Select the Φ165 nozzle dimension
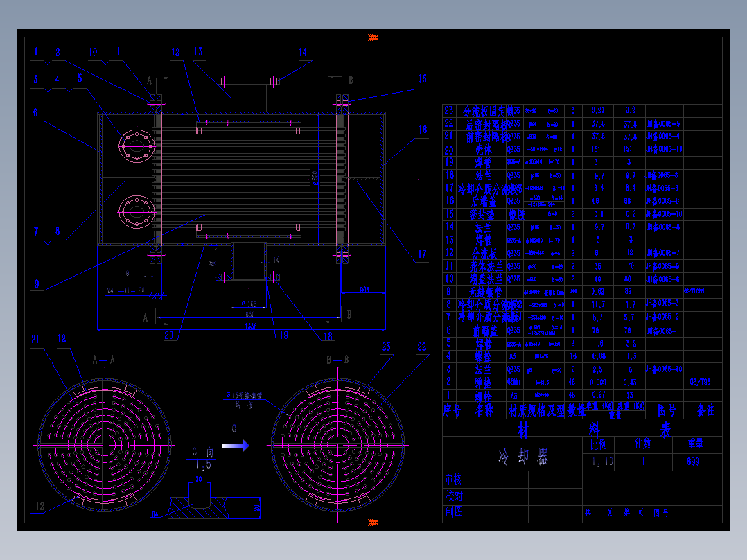 click(x=249, y=304)
